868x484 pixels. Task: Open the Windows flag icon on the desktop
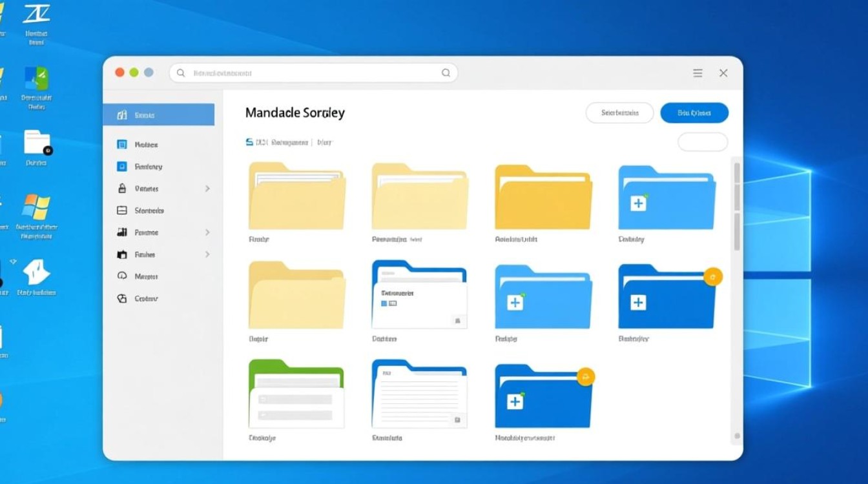tap(36, 207)
